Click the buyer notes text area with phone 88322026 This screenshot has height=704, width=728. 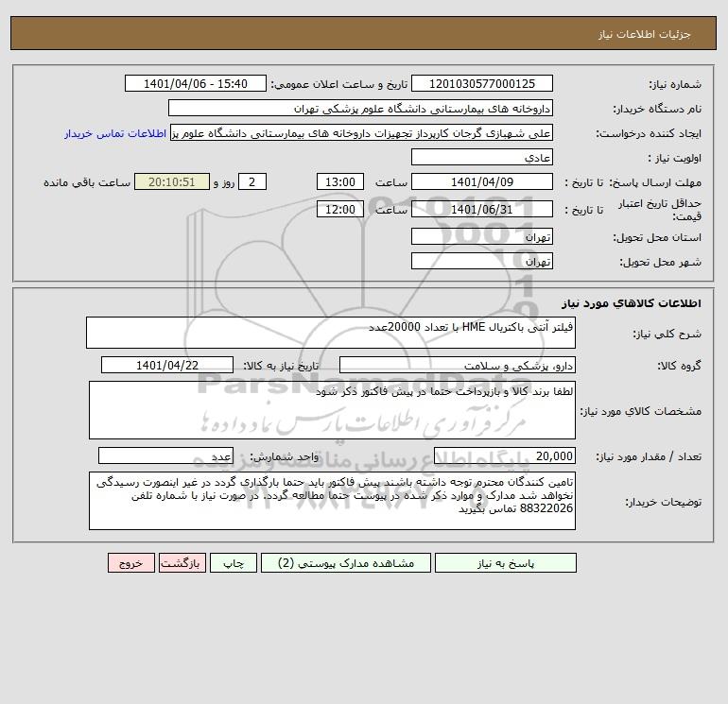point(332,501)
